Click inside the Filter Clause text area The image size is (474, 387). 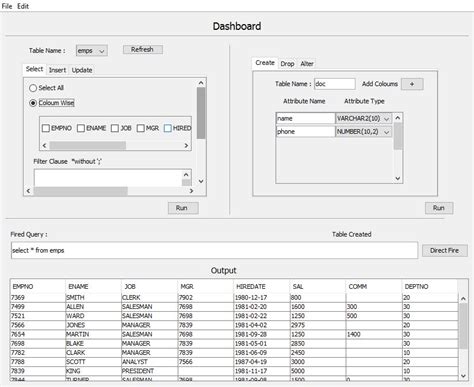point(108,177)
